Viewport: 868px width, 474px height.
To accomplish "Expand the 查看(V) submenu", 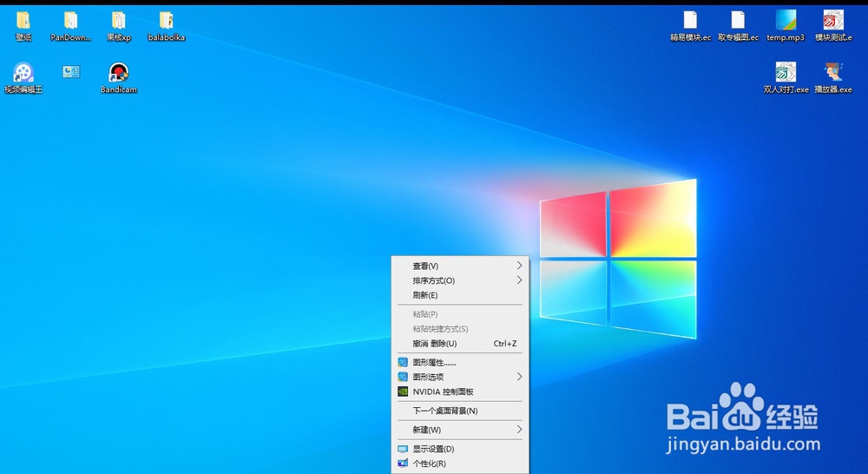I will click(x=460, y=266).
